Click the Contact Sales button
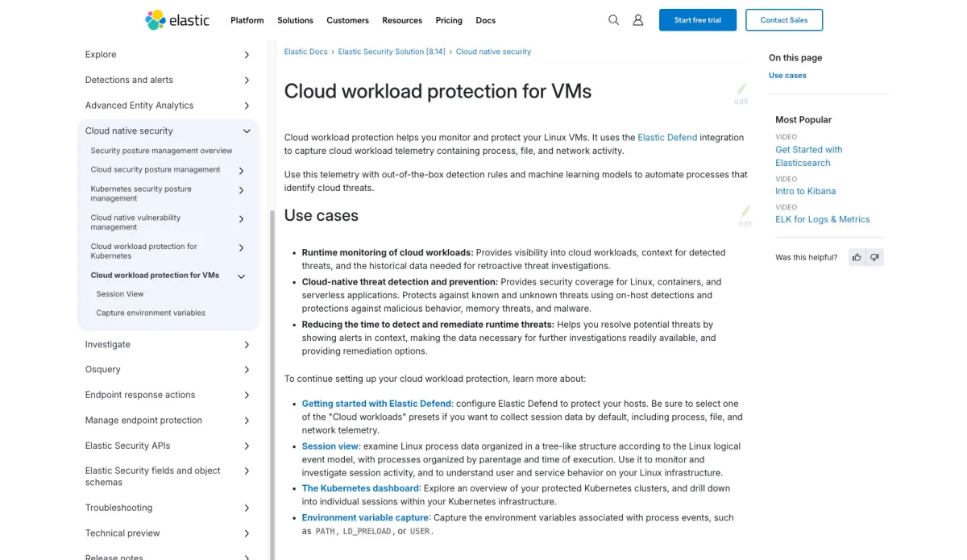 (x=784, y=20)
